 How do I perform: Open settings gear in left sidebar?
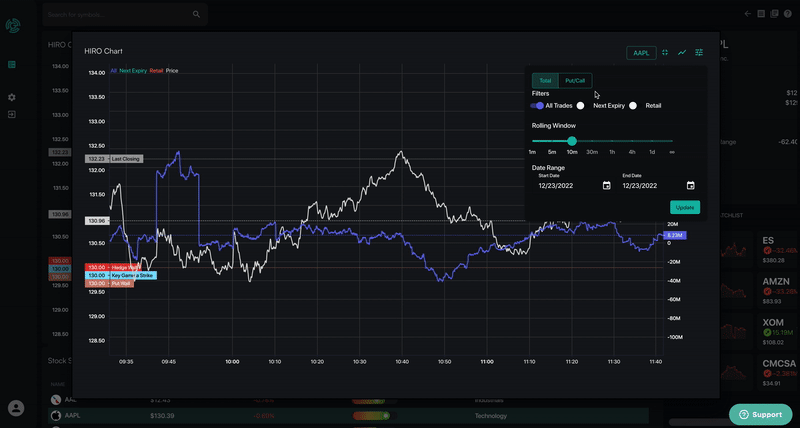[x=12, y=97]
